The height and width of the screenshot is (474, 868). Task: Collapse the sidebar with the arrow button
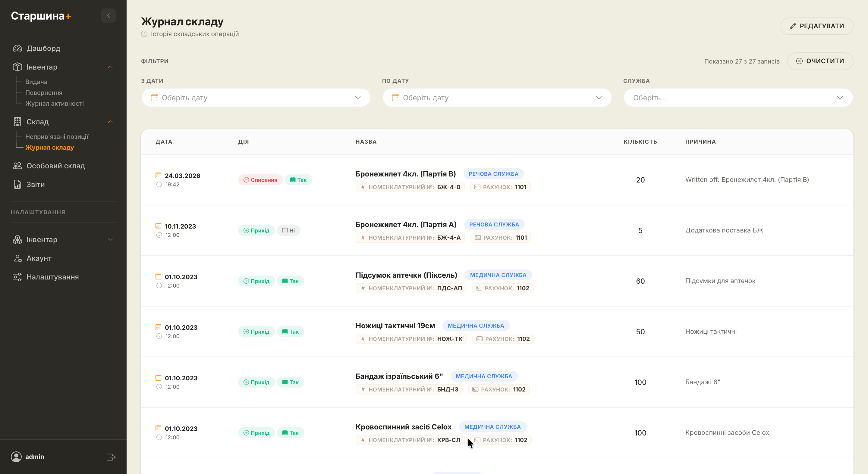108,16
